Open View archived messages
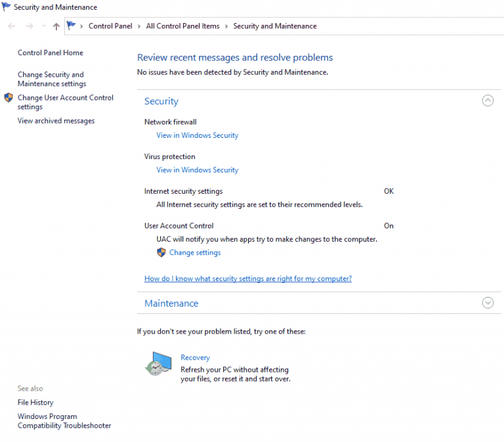 tap(56, 121)
